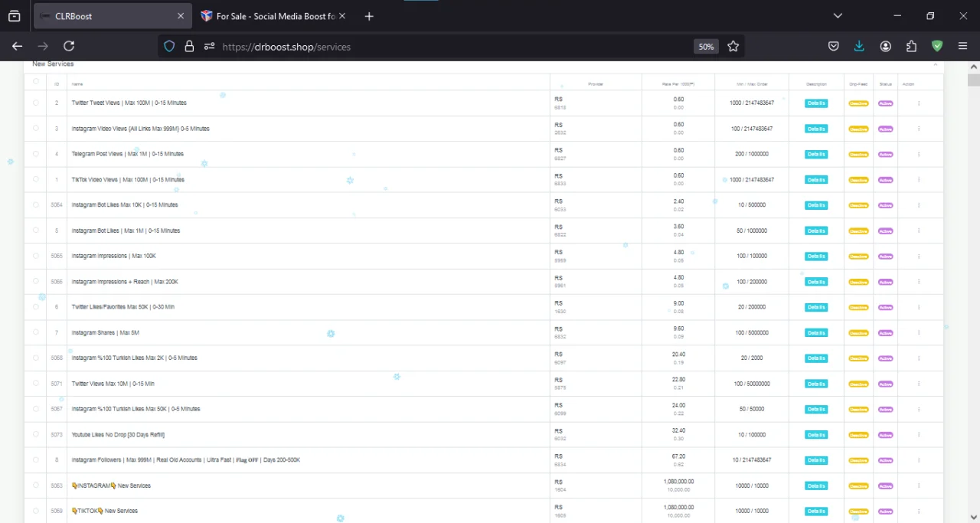This screenshot has height=523, width=980.
Task: Click the 20 / 200000 min/max value
Action: coord(752,307)
